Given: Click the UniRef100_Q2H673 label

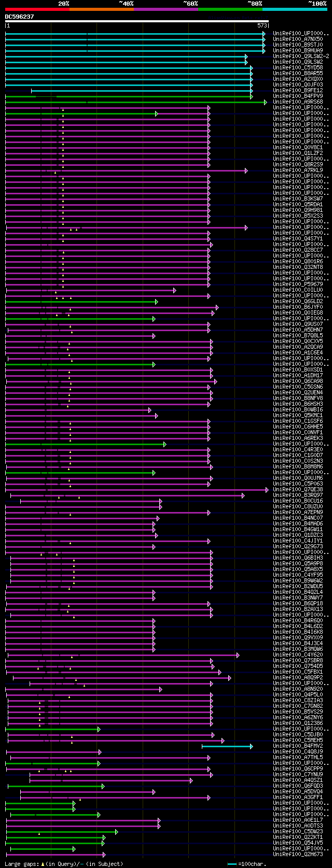Looking at the screenshot, I should [298, 855].
